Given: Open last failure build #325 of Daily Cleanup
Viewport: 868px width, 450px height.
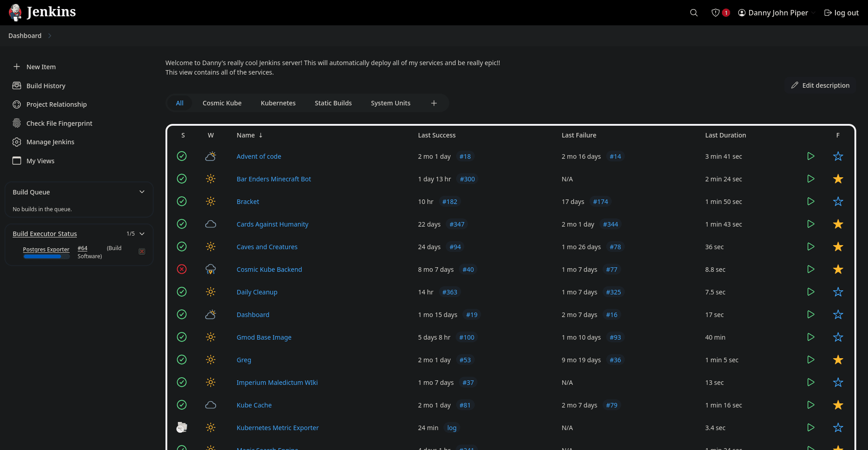Looking at the screenshot, I should point(613,292).
